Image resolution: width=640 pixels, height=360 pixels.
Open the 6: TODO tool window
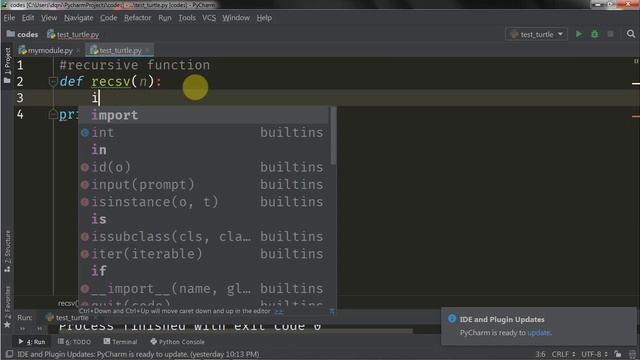coord(74,342)
